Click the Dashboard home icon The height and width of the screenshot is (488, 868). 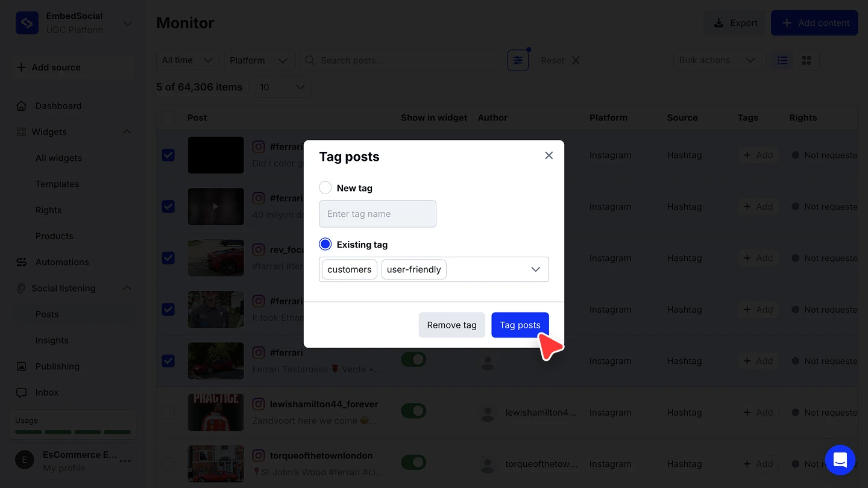(22, 106)
